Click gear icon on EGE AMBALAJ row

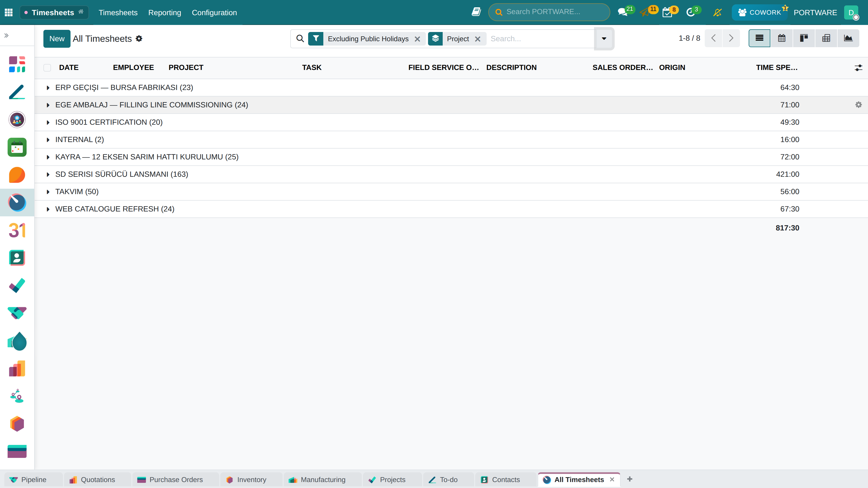858,105
